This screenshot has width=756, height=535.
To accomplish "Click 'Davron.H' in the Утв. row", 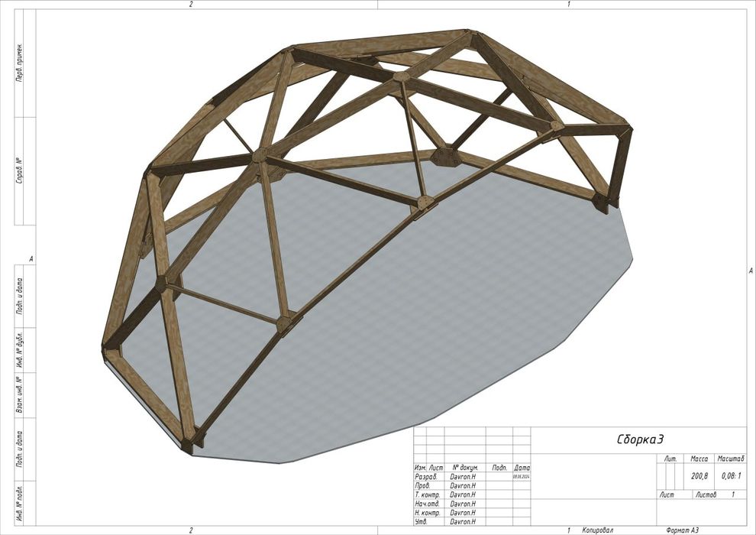I will pyautogui.click(x=462, y=522).
